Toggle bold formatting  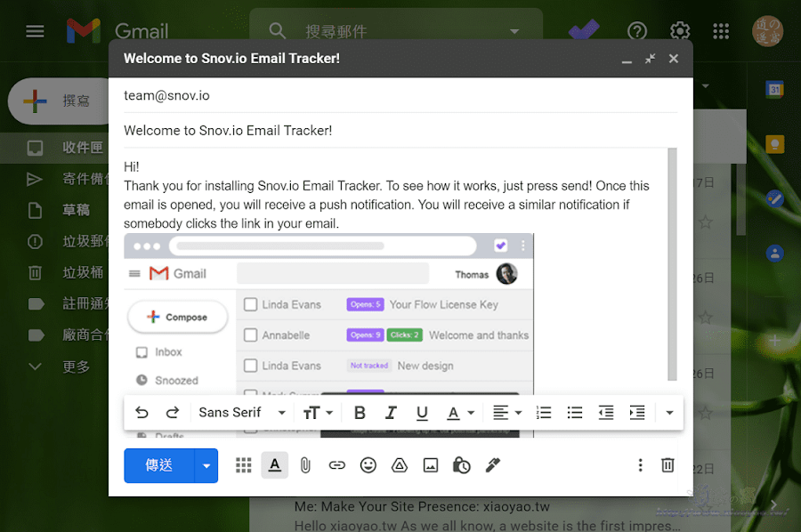[360, 413]
